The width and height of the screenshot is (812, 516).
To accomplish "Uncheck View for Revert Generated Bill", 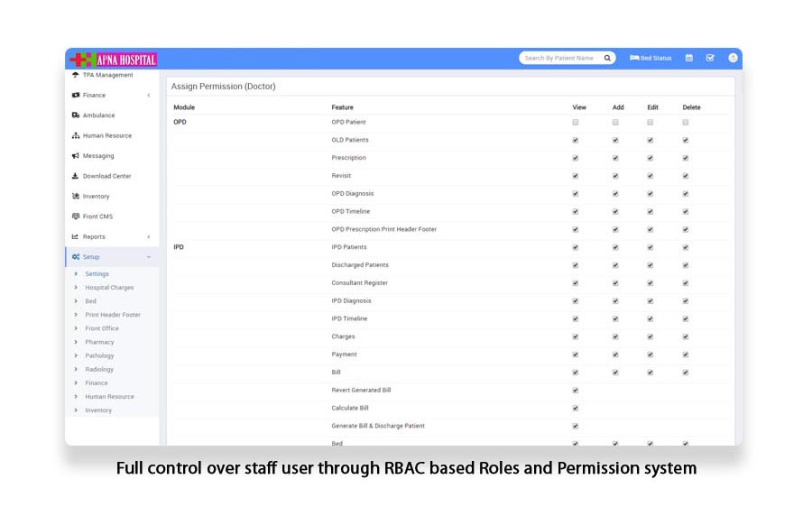I will point(576,391).
